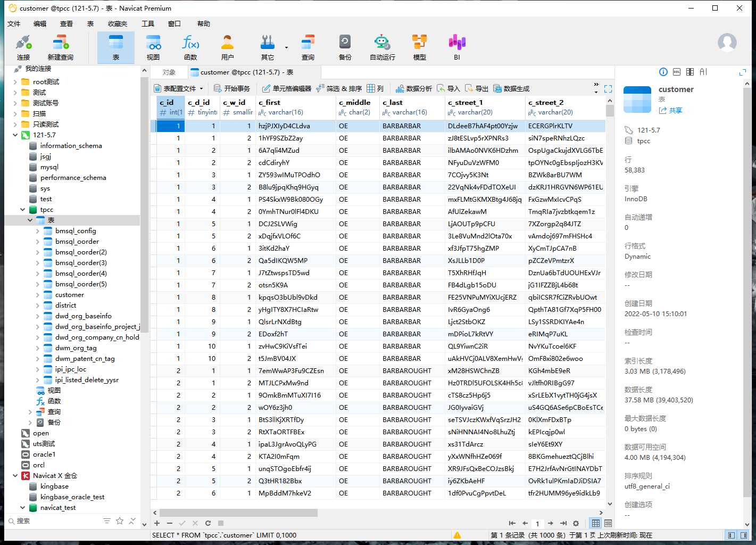Open the BI toolbar icon
This screenshot has width=756, height=545.
[457, 47]
